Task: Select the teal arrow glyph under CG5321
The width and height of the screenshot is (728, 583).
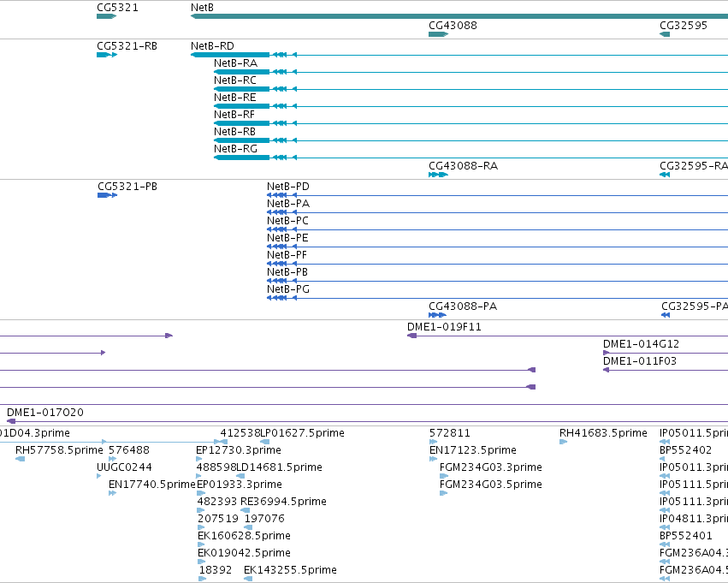Action: point(106,16)
